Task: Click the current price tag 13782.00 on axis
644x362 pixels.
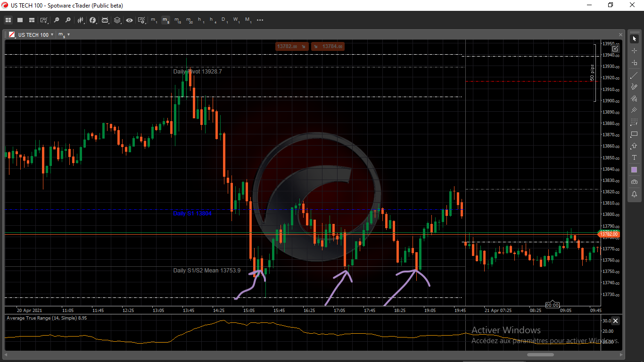Action: pos(609,234)
